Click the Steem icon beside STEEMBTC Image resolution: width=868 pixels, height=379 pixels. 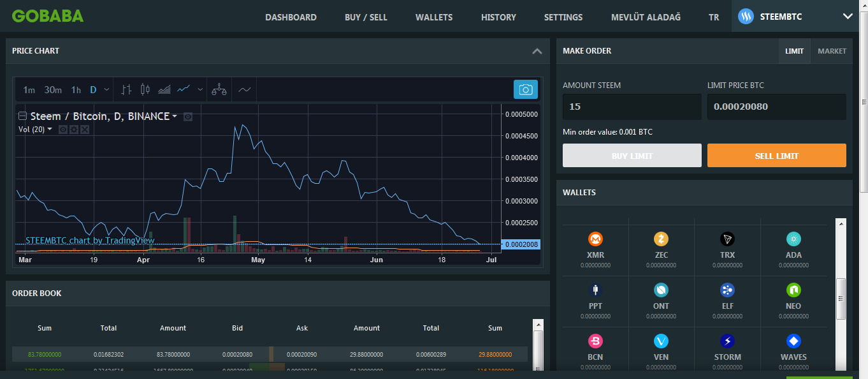tap(746, 17)
